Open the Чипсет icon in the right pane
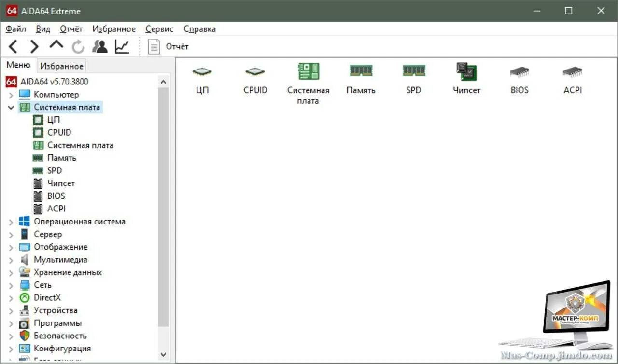618x364 pixels. (x=466, y=79)
